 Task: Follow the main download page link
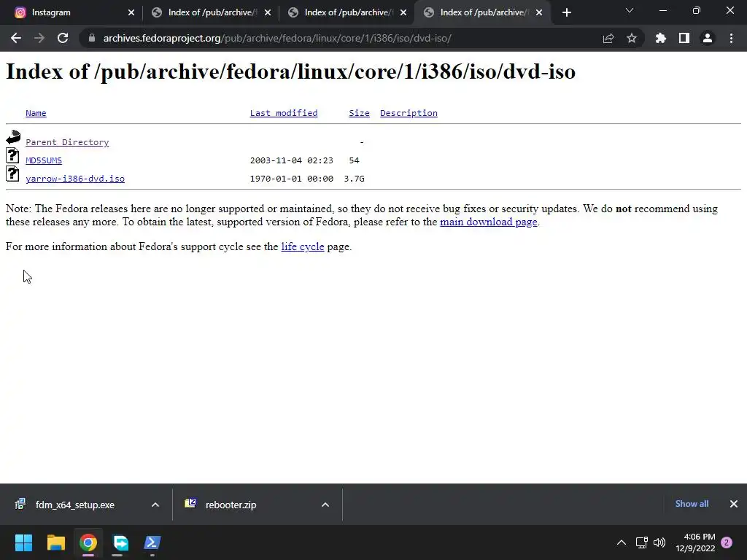point(488,222)
